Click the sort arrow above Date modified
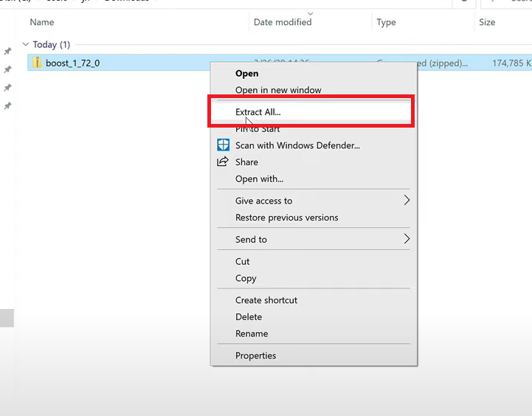532x416 pixels. [x=310, y=13]
